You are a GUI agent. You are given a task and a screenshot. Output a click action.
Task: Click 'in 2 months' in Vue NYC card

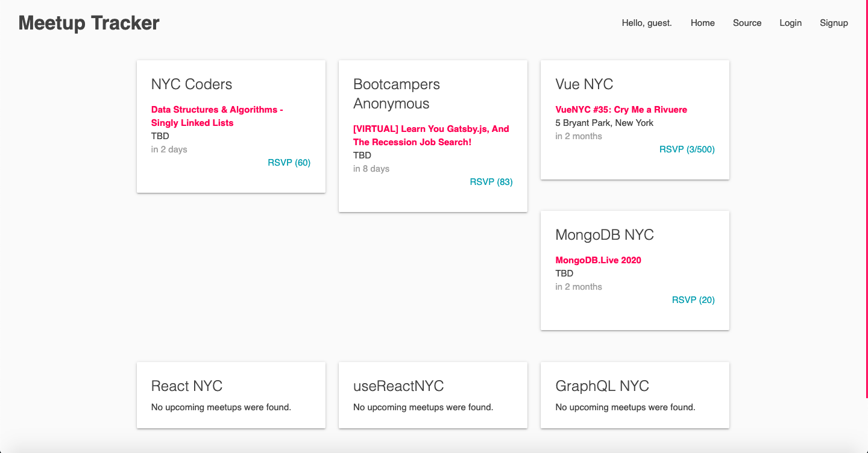click(579, 136)
